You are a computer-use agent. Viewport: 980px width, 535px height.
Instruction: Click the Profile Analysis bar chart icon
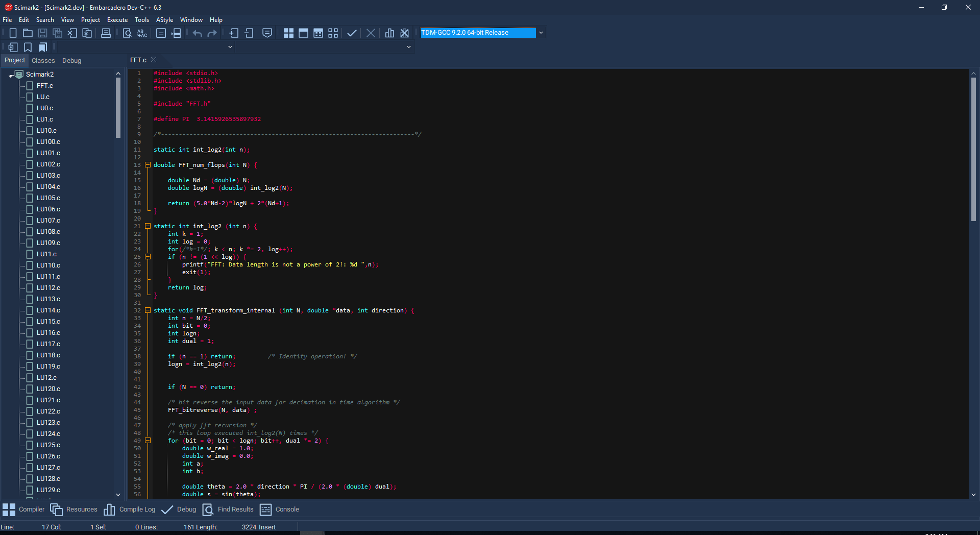pyautogui.click(x=389, y=33)
